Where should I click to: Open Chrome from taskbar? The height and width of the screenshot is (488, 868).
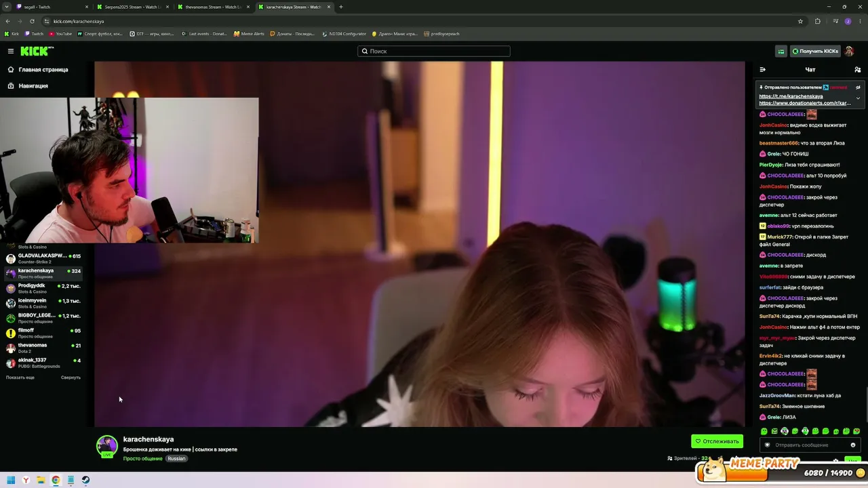(x=56, y=480)
